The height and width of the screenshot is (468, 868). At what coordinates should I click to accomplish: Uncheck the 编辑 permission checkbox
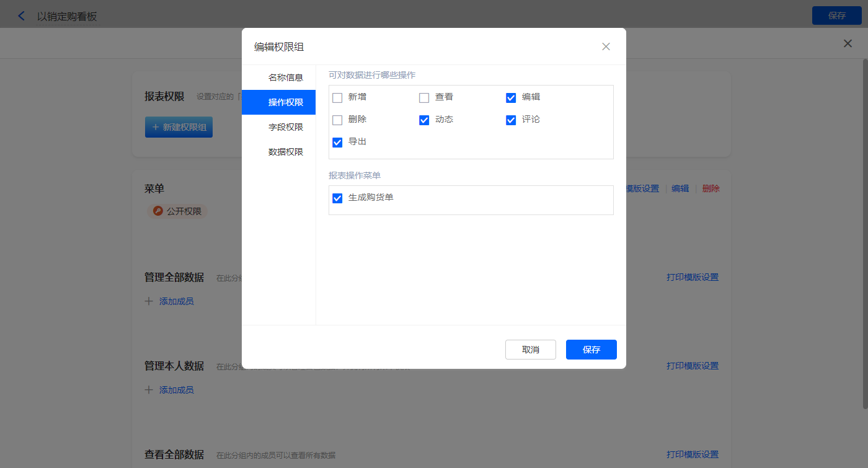[511, 98]
